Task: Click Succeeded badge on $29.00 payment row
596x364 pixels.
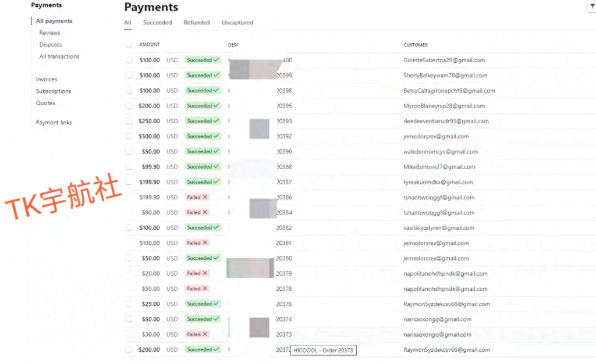Action: coord(203,304)
